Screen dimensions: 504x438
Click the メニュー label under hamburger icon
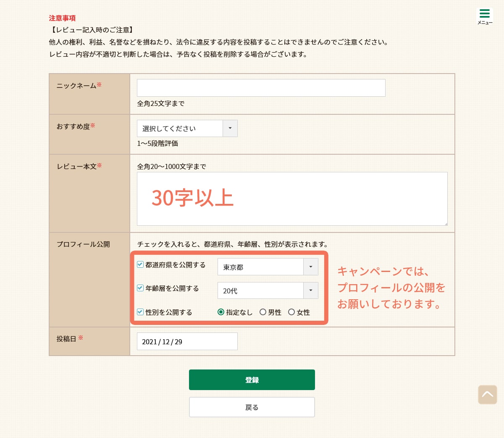click(x=485, y=23)
